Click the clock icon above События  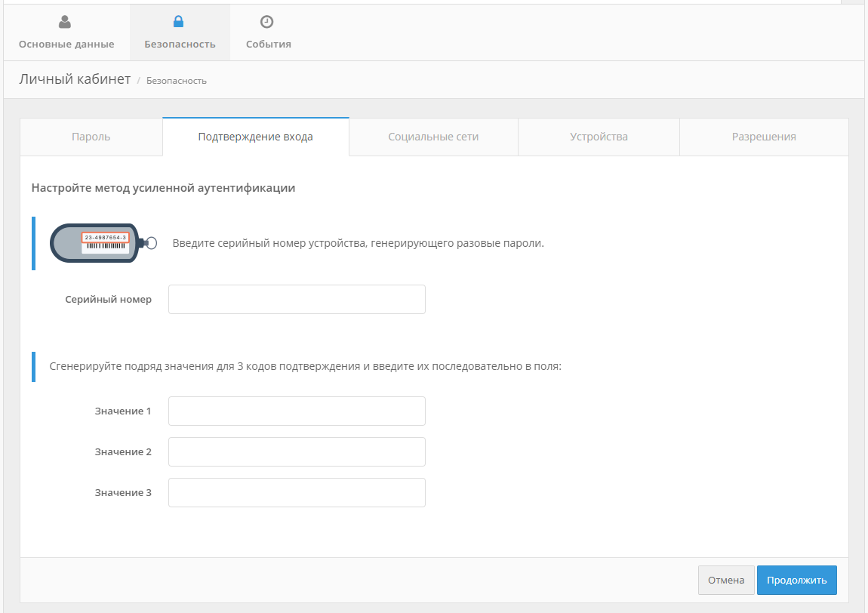tap(267, 22)
